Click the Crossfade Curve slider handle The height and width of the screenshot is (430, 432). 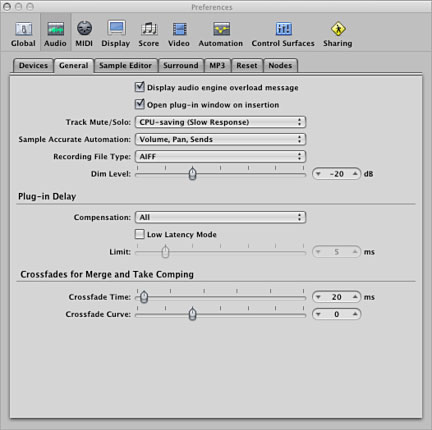[x=192, y=314]
